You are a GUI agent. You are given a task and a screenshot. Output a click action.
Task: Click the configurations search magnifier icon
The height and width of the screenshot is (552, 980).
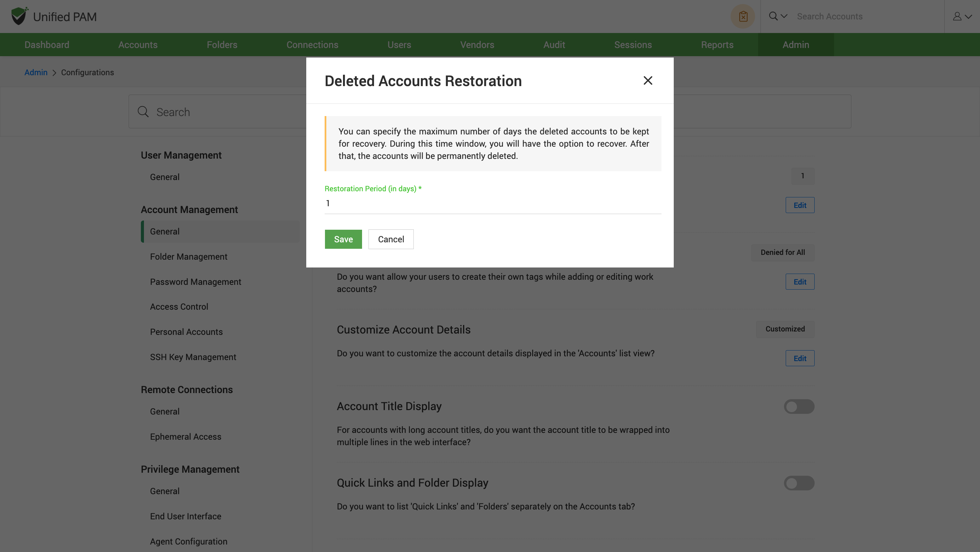[143, 112]
